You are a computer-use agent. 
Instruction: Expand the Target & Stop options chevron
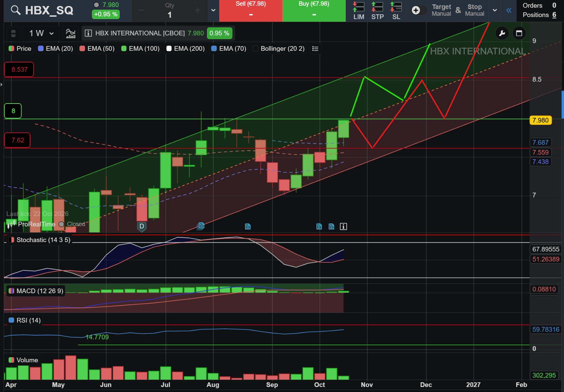click(x=495, y=10)
